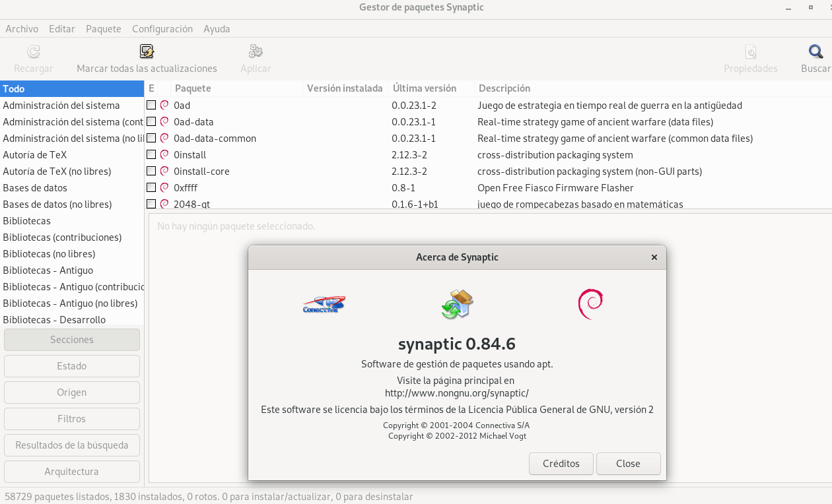Select Bases de datos (no libres) section
The width and height of the screenshot is (832, 504).
click(x=72, y=205)
